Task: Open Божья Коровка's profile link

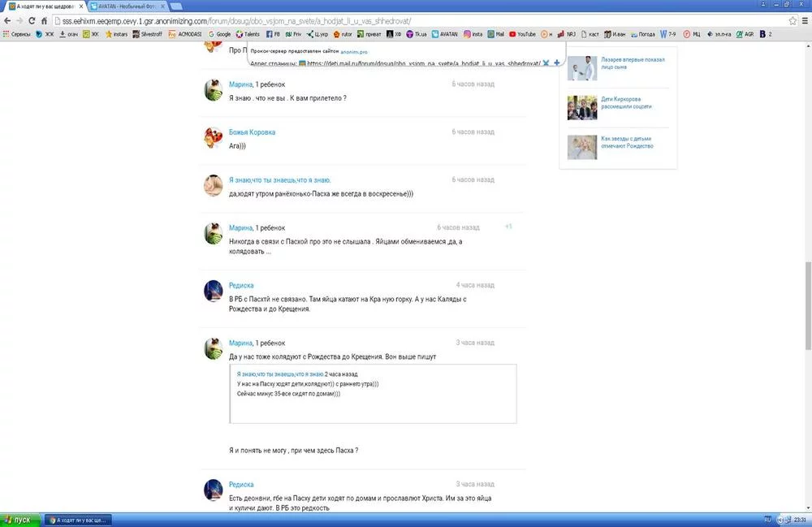Action: [253, 132]
